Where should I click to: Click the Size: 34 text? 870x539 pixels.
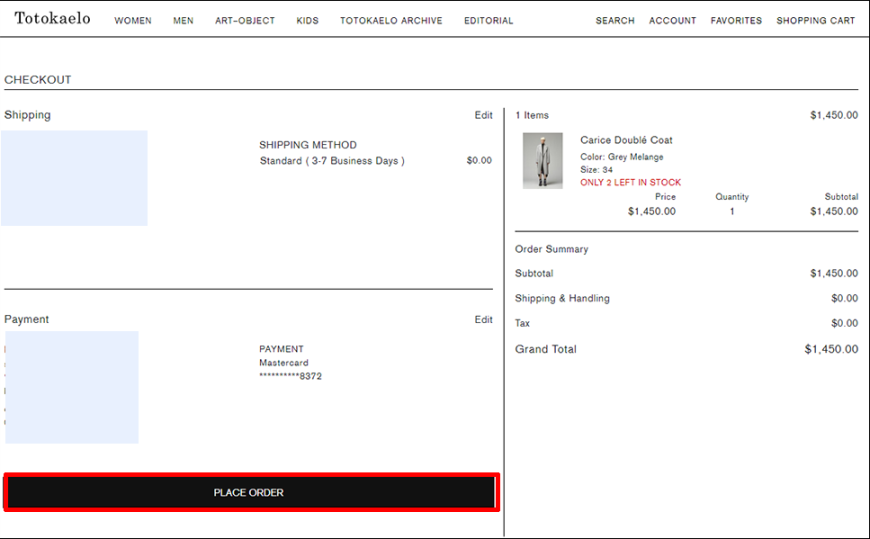coord(596,170)
